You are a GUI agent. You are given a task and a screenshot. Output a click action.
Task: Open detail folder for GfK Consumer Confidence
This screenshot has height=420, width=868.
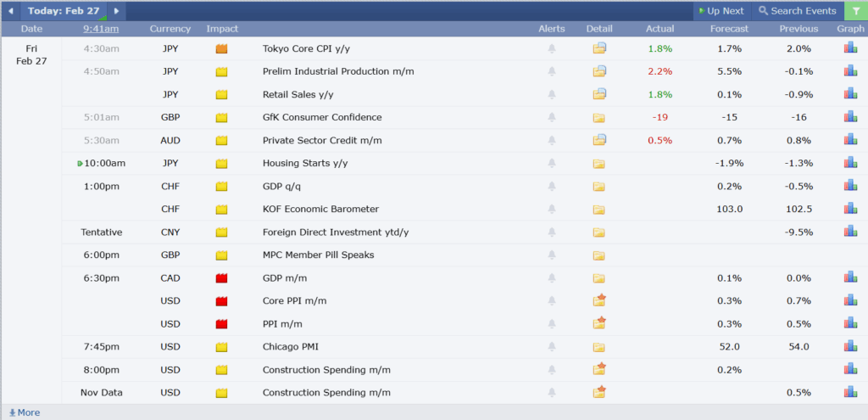point(599,117)
